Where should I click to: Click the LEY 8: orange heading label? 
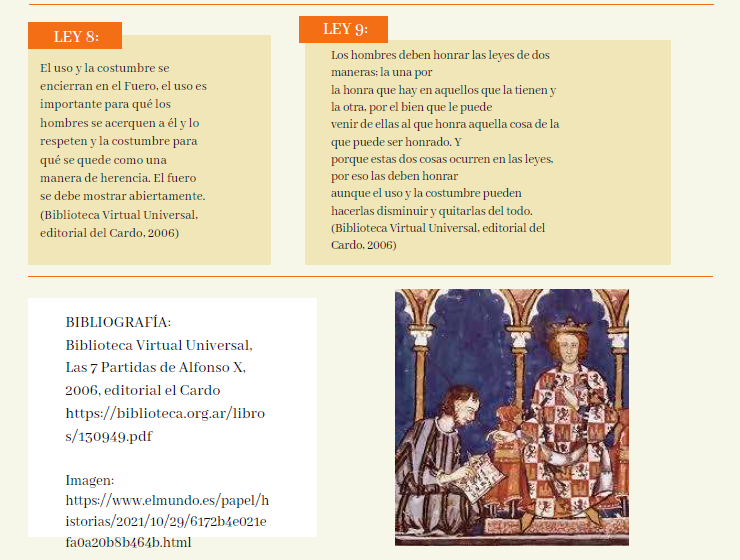75,36
